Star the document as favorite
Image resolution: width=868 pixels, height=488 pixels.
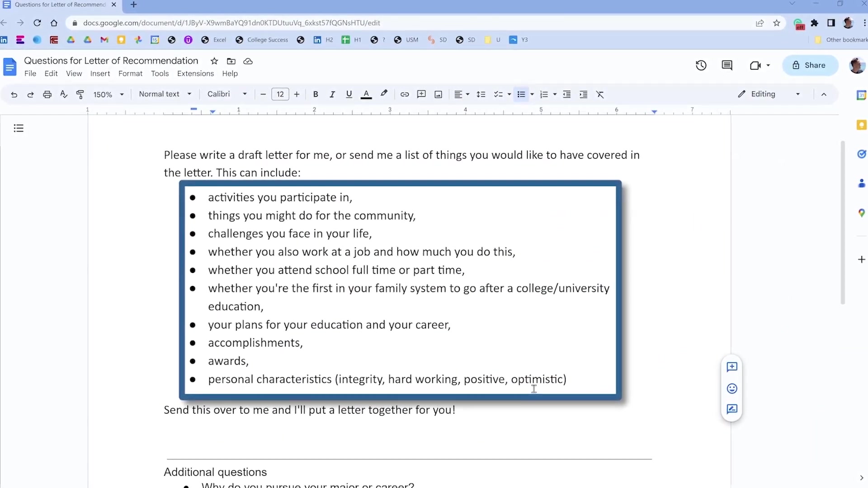214,61
